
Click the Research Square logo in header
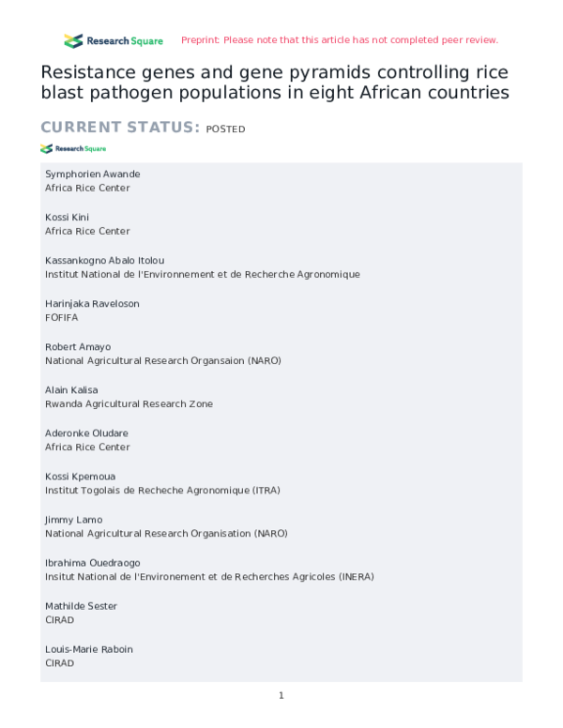click(113, 40)
